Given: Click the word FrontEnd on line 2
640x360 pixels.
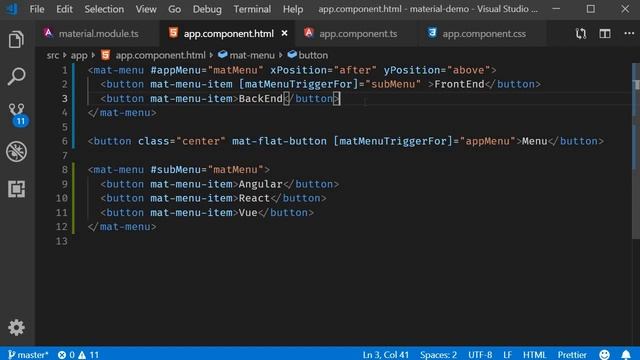Looking at the screenshot, I should click(459, 84).
